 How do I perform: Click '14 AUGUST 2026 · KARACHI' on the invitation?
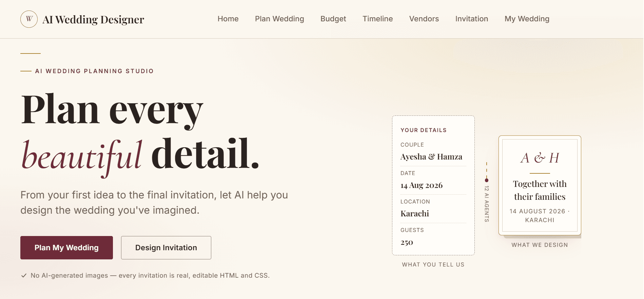540,216
